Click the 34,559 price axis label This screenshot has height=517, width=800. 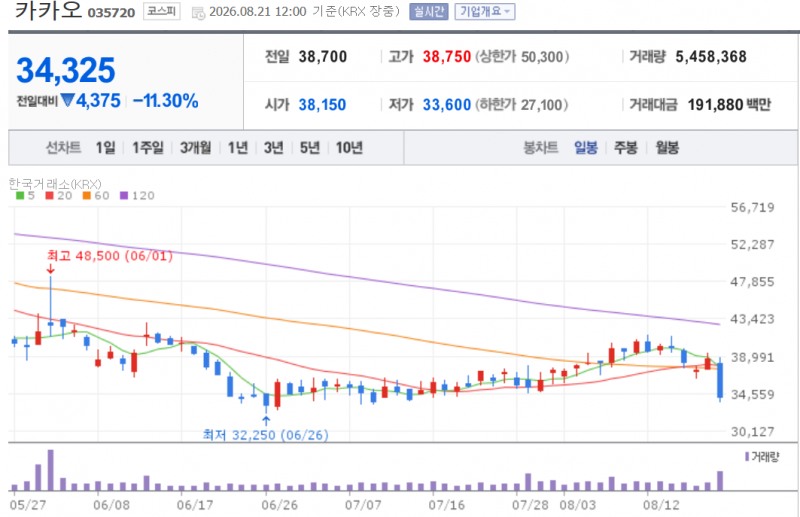pyautogui.click(x=753, y=394)
